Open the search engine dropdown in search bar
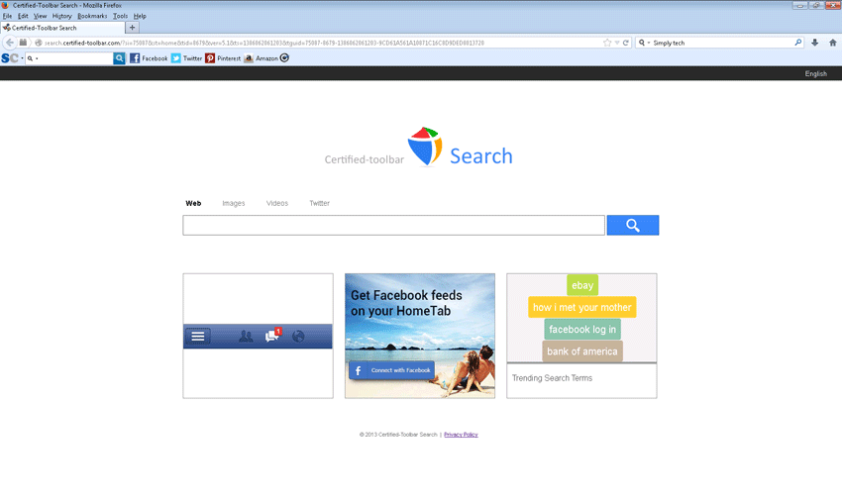 644,43
